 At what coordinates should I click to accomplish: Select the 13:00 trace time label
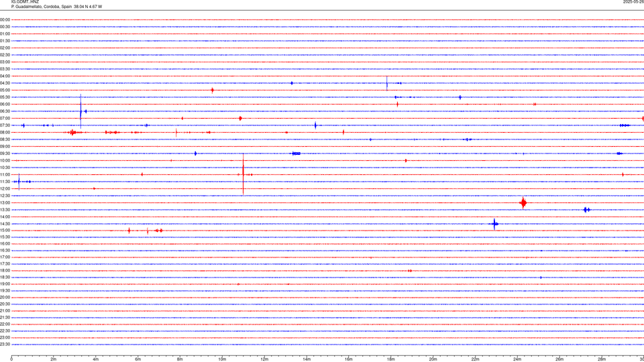coord(5,202)
